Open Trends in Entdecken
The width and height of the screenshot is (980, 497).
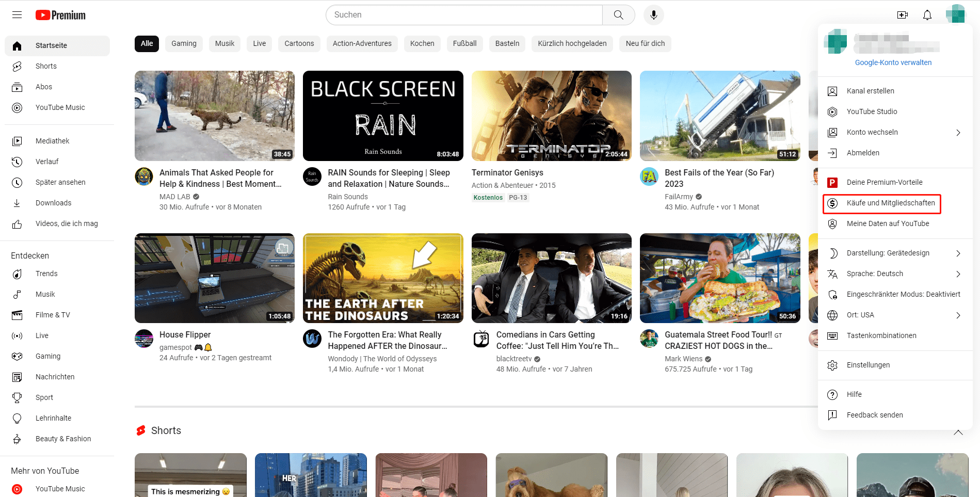(x=57, y=274)
